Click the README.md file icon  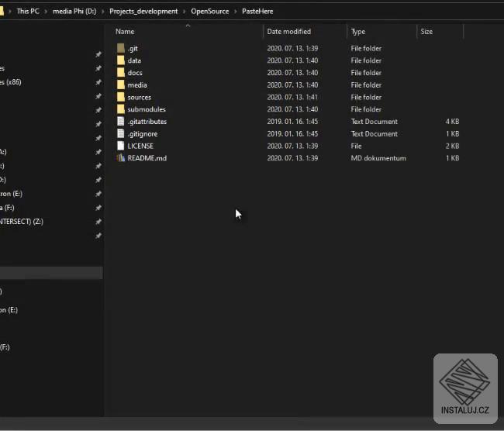pyautogui.click(x=121, y=158)
